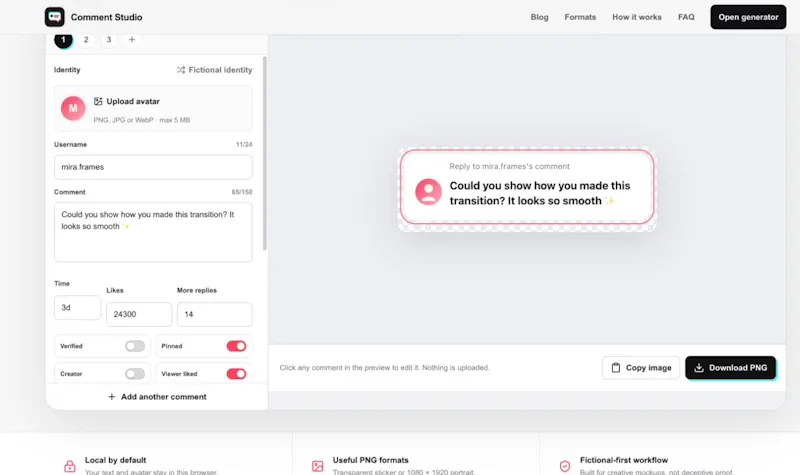The height and width of the screenshot is (475, 800).
Task: Click the preview comment text to edit
Action: (540, 193)
